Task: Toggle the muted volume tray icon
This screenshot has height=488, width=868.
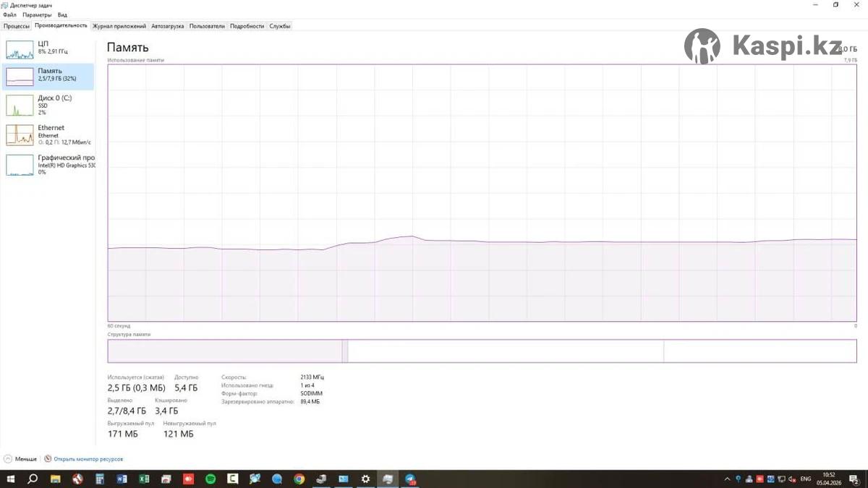Action: (793, 479)
